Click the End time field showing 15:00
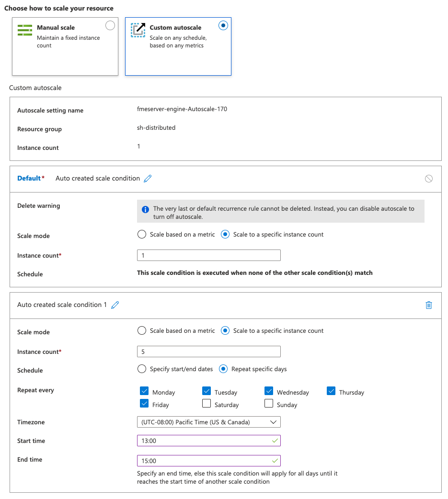Viewport: 448px width, 499px height. tap(209, 461)
